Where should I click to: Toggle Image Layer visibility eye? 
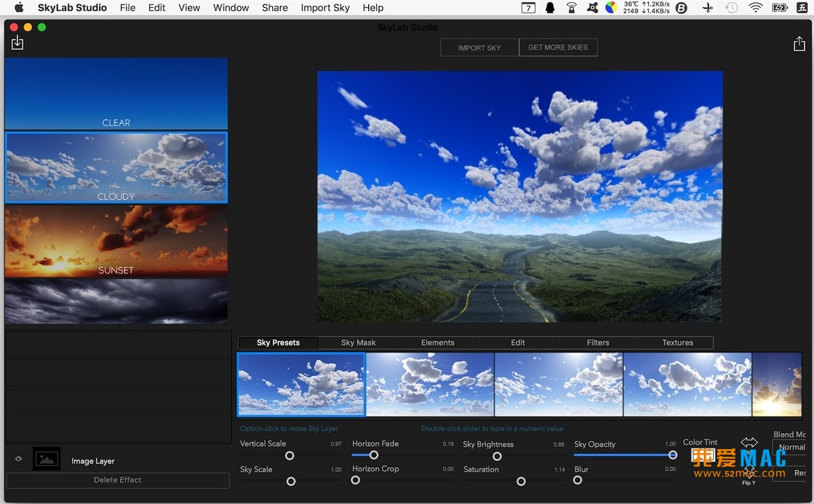(18, 458)
